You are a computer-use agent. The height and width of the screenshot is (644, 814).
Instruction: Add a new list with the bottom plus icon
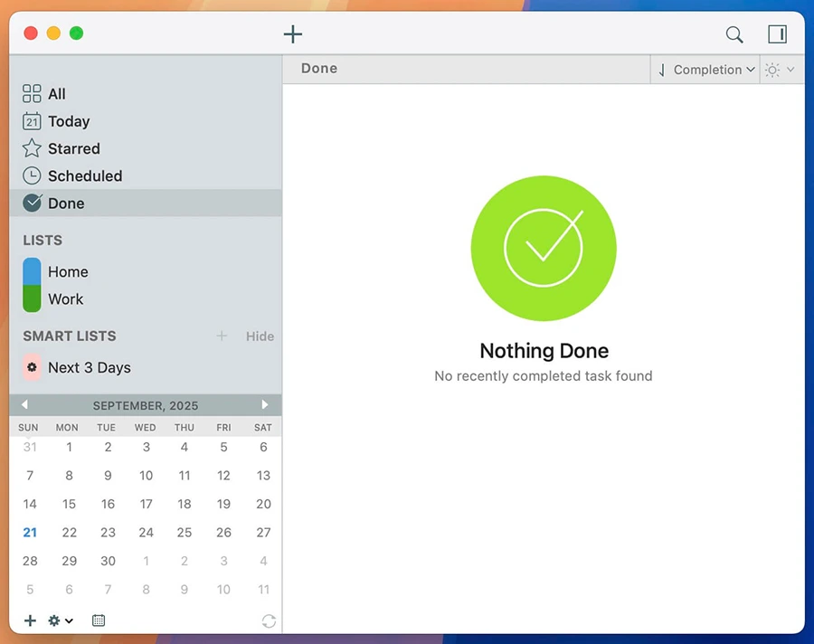(30, 620)
